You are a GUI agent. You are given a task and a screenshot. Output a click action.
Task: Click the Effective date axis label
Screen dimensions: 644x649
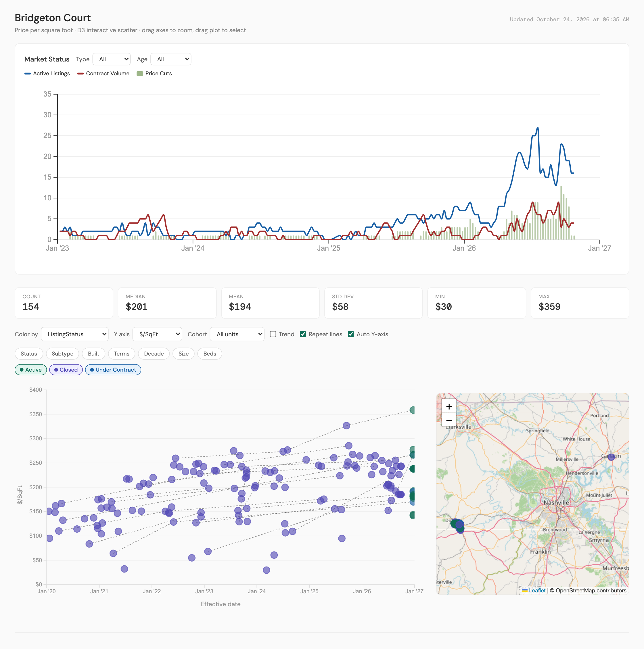pyautogui.click(x=221, y=604)
